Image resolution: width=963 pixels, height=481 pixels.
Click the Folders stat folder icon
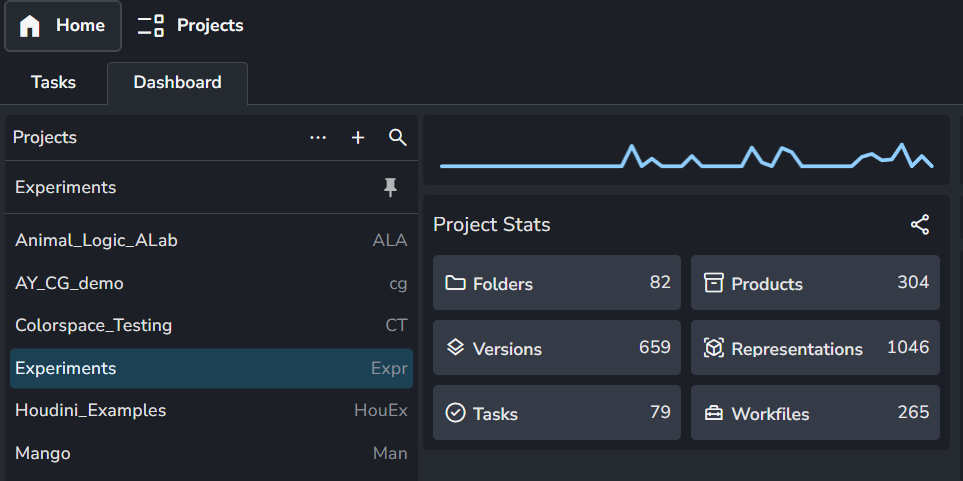click(455, 283)
